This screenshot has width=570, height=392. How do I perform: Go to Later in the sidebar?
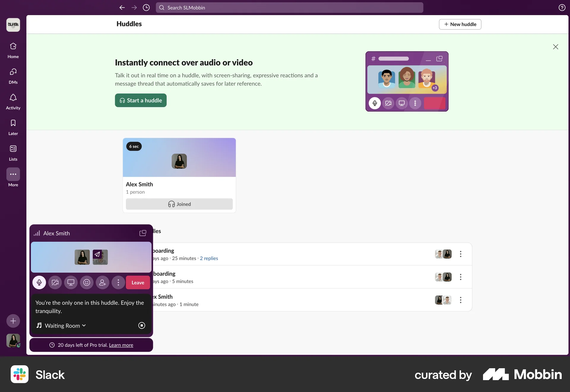pyautogui.click(x=13, y=127)
